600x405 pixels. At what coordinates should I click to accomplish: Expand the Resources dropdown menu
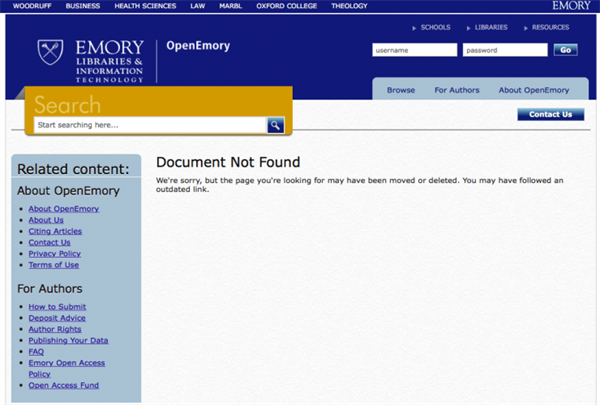[546, 28]
